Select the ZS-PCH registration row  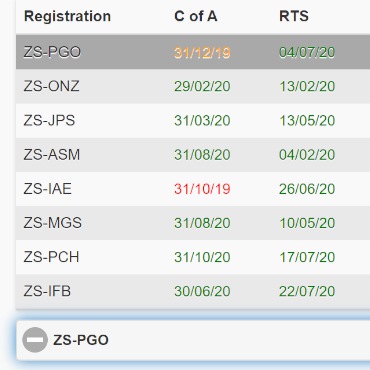[193, 257]
